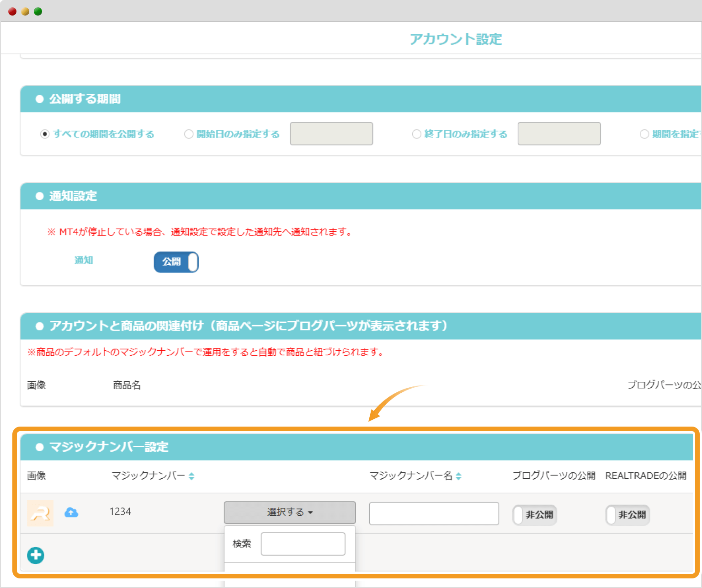The height and width of the screenshot is (588, 702).
Task: Click the bullet icon on 通知設定 header
Action: point(39,196)
